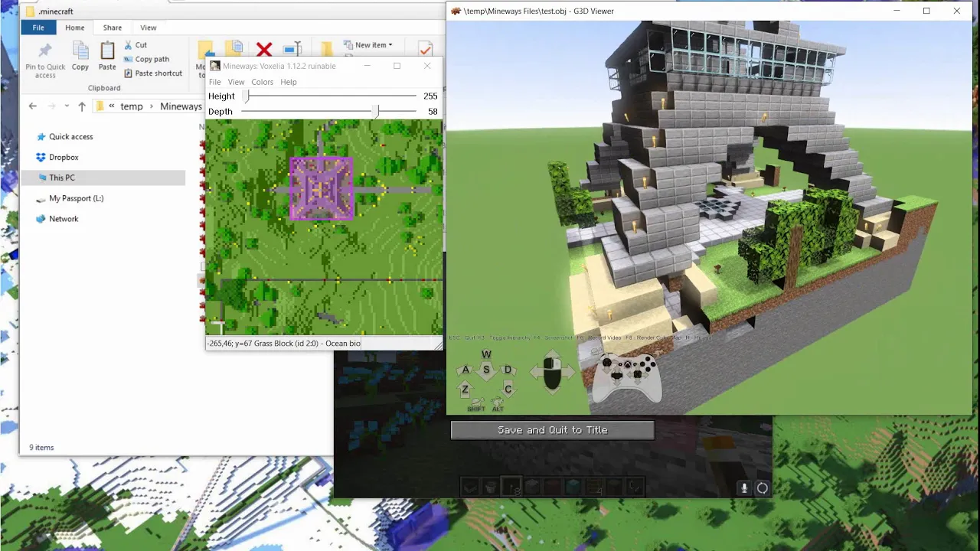Select Network in navigation pane

(64, 219)
